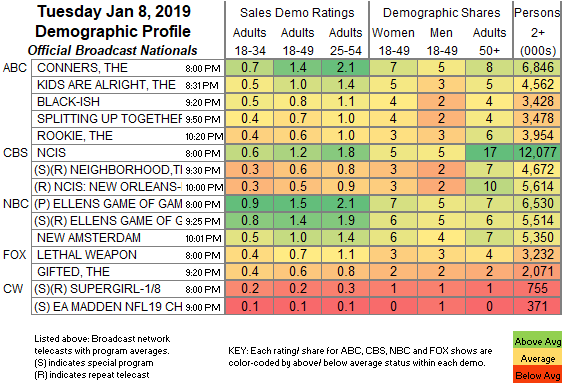This screenshot has width=562, height=383.
Task: Select the BLACK-ISH 9:20 PM time cell
Action: click(203, 102)
